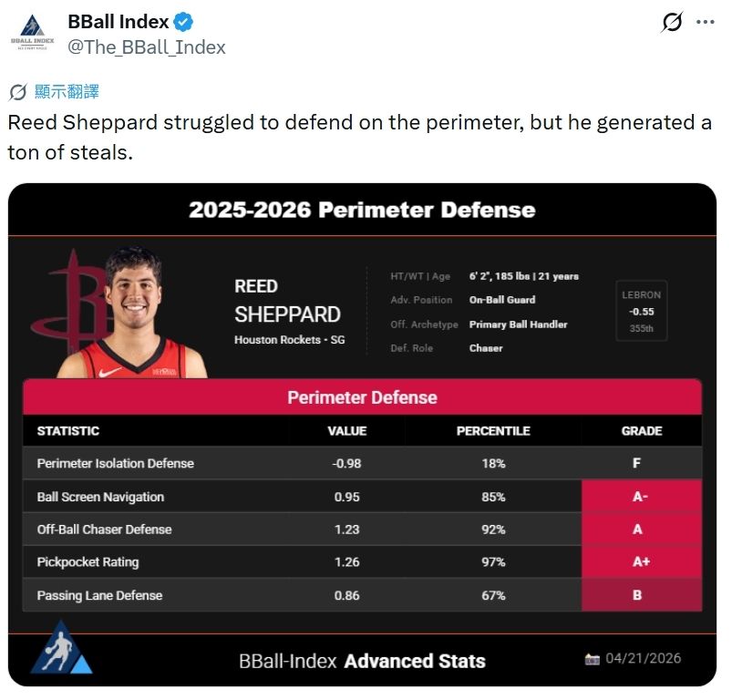Open the BBall Index display name link
This screenshot has height=700, width=732.
tap(119, 22)
